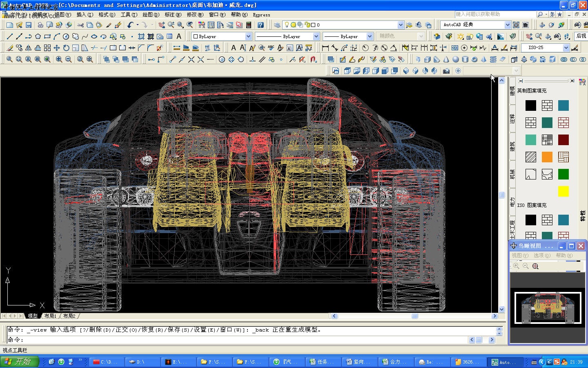Click the Match Properties brush icon
This screenshot has width=588, height=368.
pos(109,25)
